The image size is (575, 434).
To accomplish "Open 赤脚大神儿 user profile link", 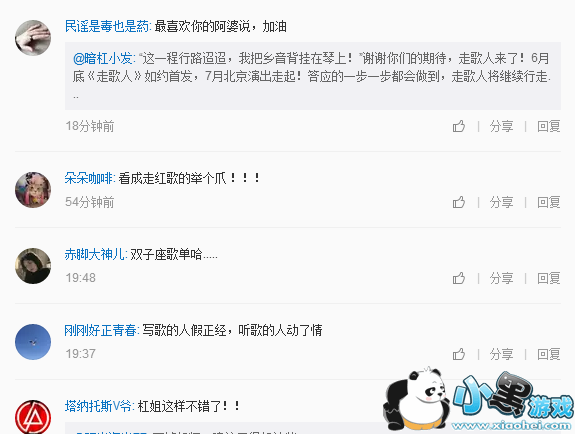I will pyautogui.click(x=96, y=254).
